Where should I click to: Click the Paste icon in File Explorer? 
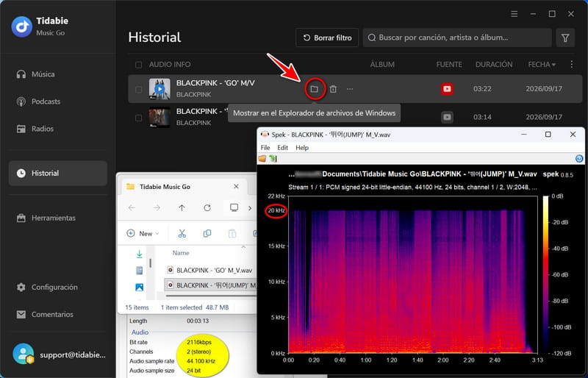pos(232,233)
